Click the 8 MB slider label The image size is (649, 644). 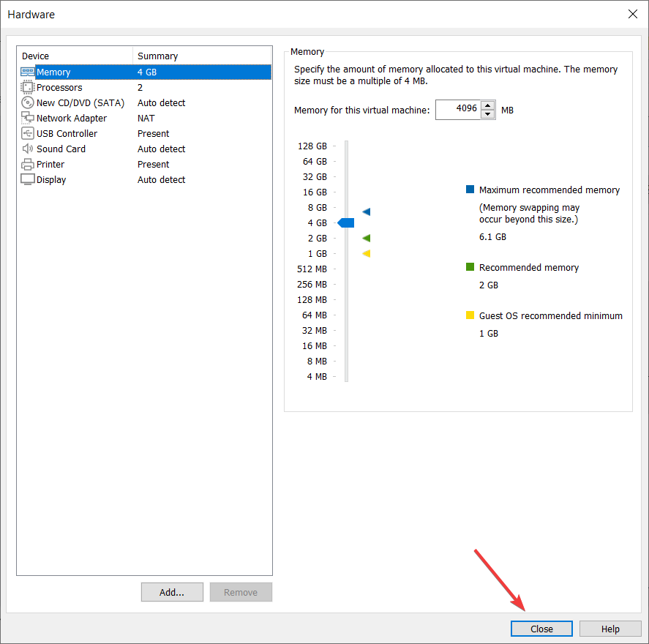(317, 362)
